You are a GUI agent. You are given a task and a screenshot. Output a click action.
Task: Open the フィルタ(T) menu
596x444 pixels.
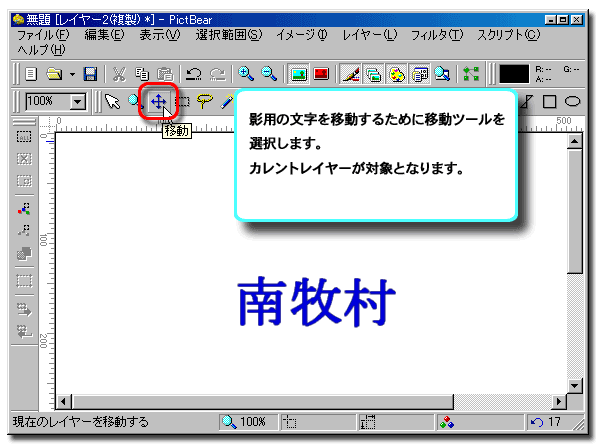point(437,35)
